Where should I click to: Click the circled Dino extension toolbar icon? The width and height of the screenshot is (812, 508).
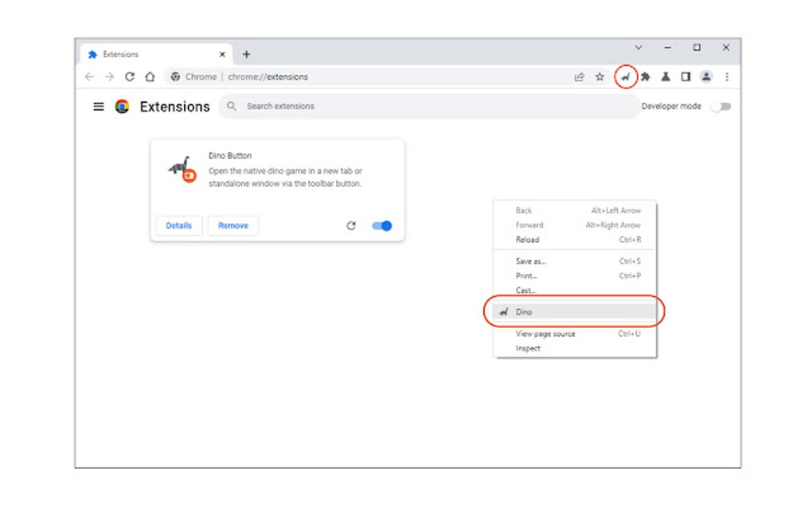627,76
